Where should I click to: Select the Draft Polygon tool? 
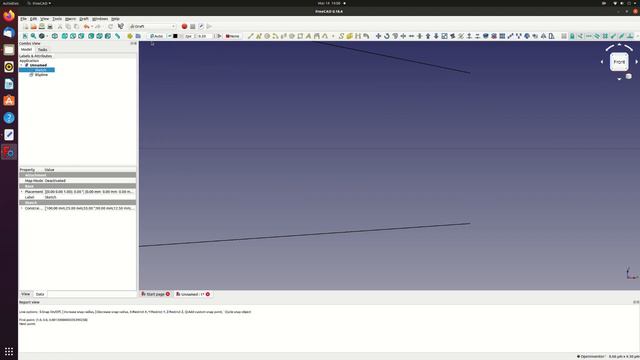[292, 36]
